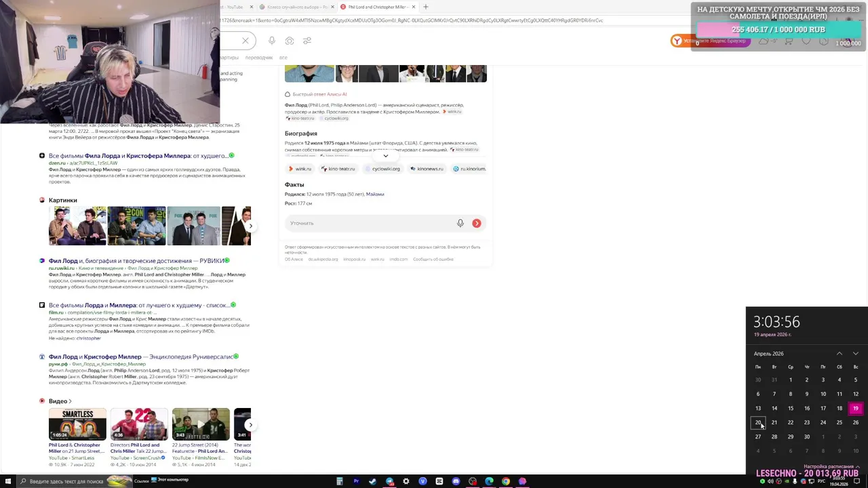Start voice search with the header microphone icon
This screenshot has width=868, height=488.
pyautogui.click(x=272, y=41)
